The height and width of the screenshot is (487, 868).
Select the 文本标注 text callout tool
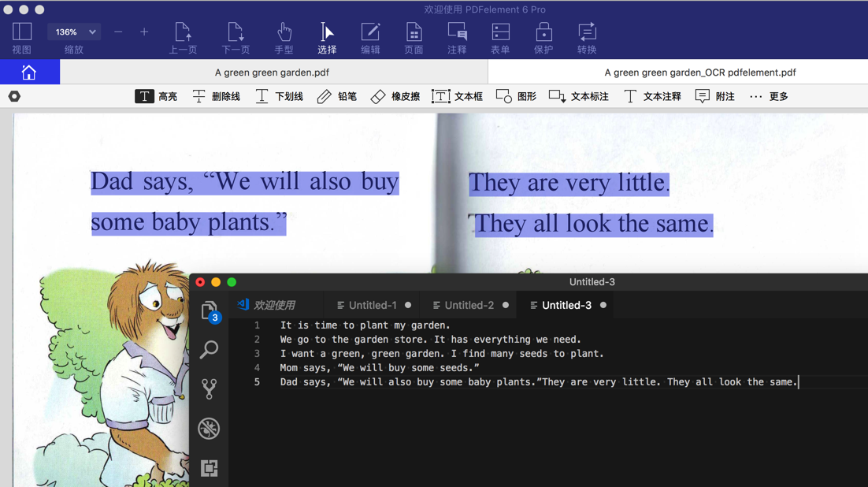579,96
